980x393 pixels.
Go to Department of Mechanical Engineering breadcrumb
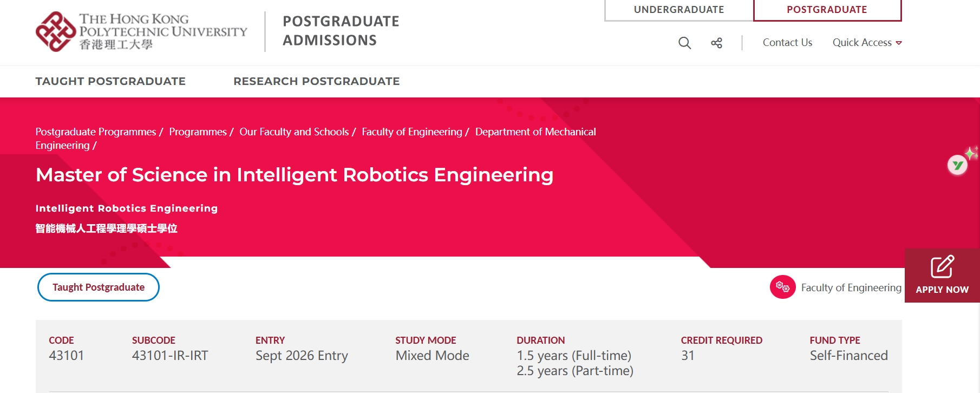(535, 132)
